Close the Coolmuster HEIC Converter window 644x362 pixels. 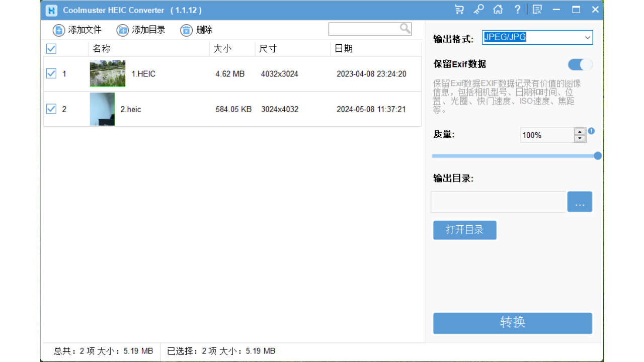pyautogui.click(x=595, y=10)
